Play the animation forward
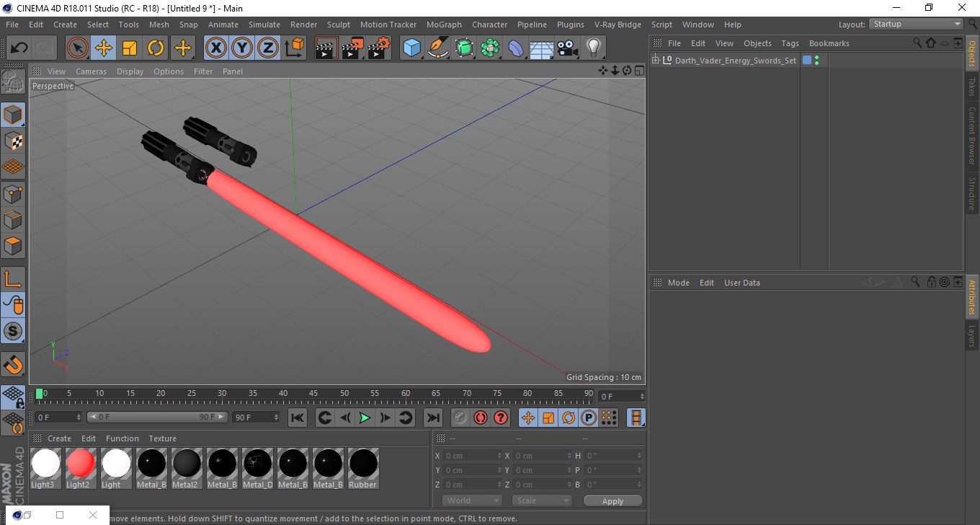The width and height of the screenshot is (980, 525). (x=365, y=418)
